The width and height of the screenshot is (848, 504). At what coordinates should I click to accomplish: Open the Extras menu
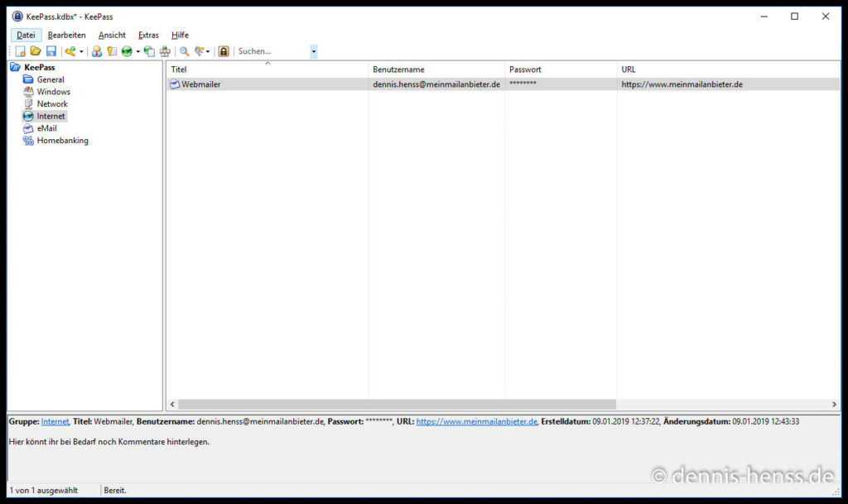148,35
